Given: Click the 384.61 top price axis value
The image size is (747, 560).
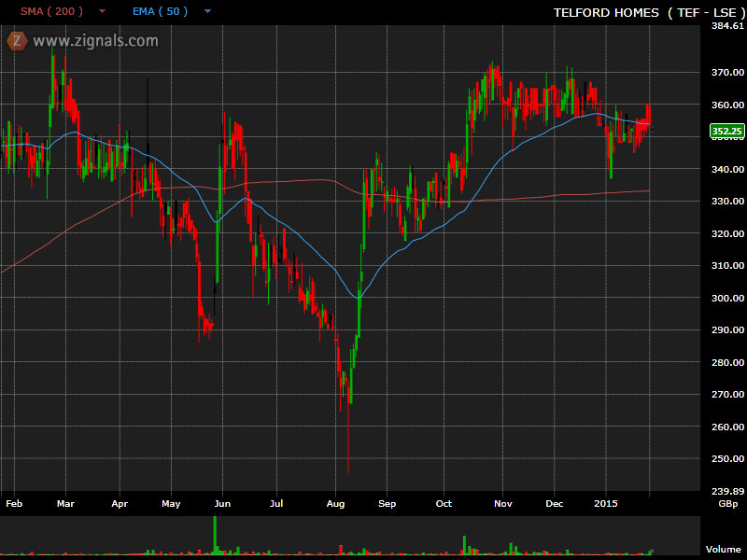Looking at the screenshot, I should (726, 26).
